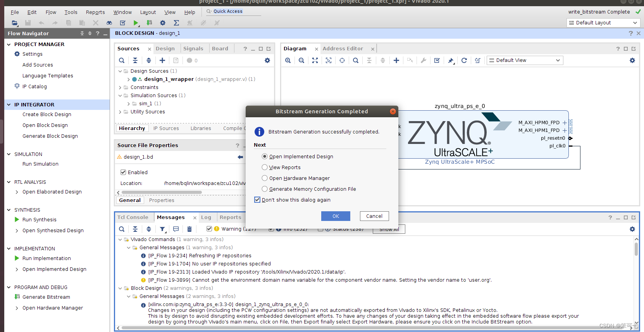Open the settings gear icon in main toolbar

coord(163,23)
